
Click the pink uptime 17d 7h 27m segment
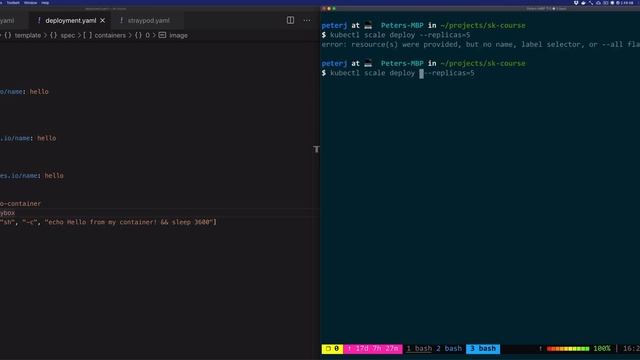373,349
